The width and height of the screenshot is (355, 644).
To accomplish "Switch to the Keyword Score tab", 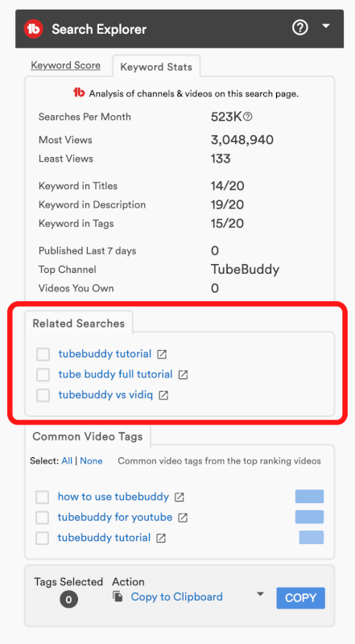I will [x=66, y=65].
